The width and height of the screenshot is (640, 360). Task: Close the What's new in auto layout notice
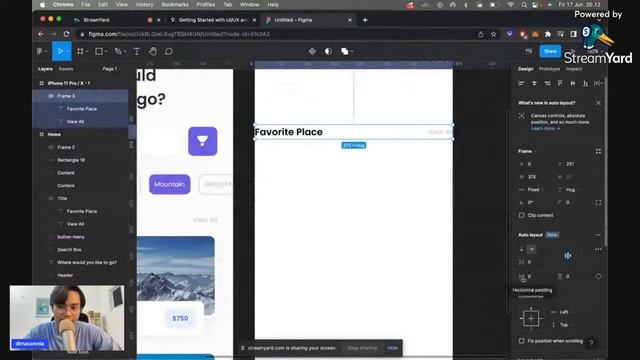[x=598, y=103]
